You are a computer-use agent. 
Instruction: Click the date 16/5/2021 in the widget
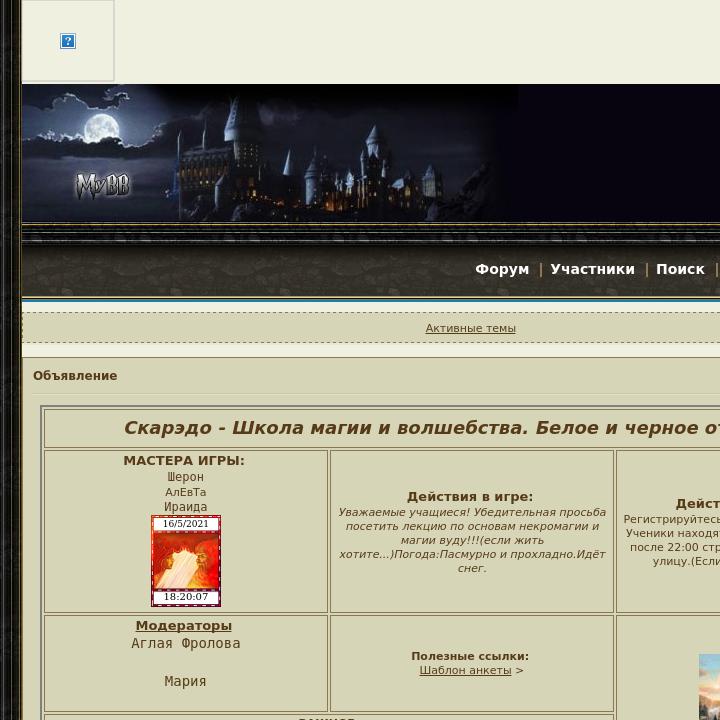pyautogui.click(x=186, y=524)
